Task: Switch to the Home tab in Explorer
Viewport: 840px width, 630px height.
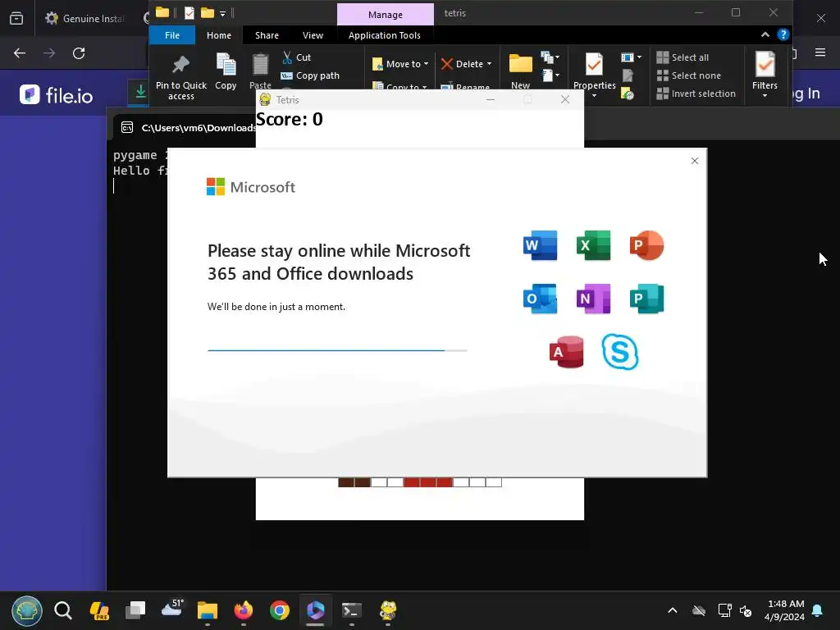Action: [x=219, y=35]
